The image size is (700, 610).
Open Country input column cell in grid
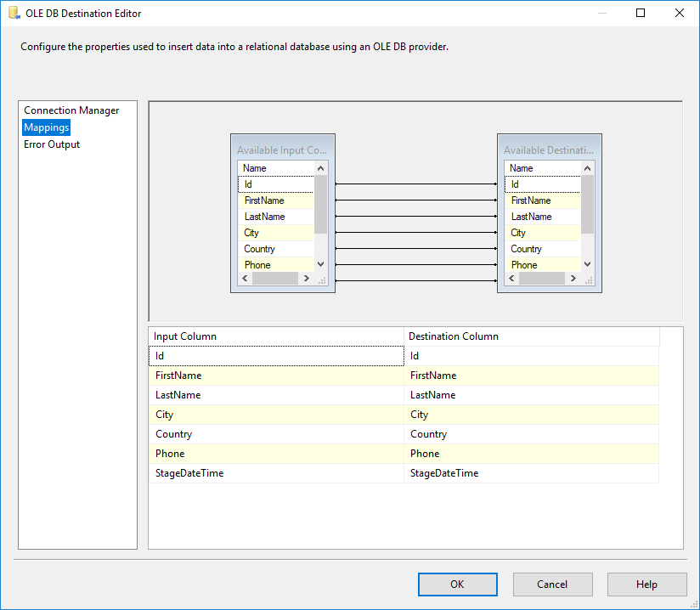[276, 434]
